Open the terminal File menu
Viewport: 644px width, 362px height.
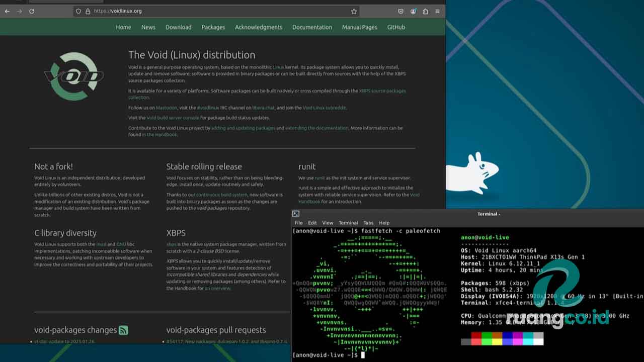[298, 223]
